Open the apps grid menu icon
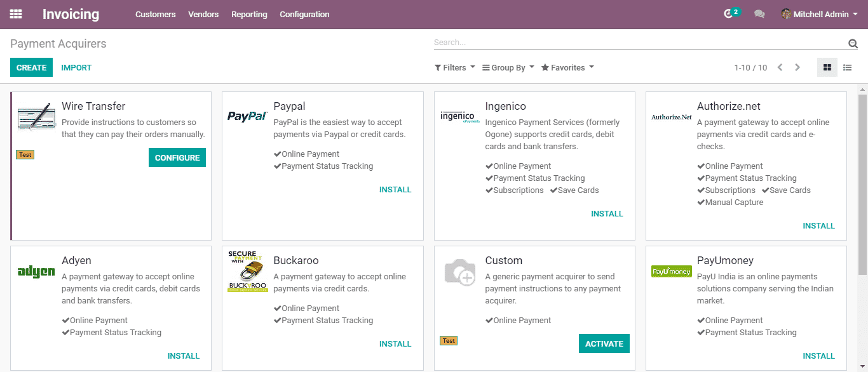Screen dimensions: 868x372 pos(16,14)
